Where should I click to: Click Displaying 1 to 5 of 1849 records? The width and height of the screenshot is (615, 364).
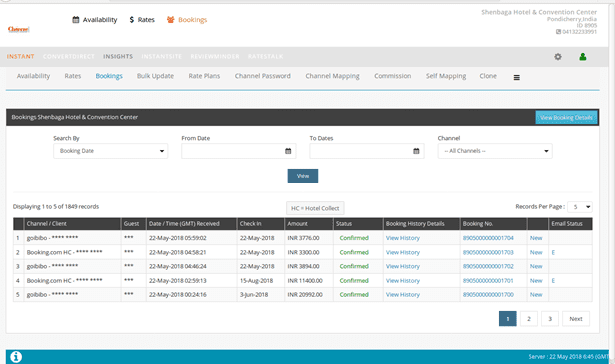tap(56, 207)
